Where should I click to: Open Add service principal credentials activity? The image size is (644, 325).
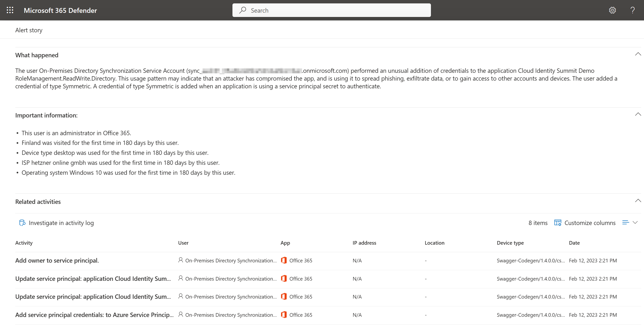[95, 315]
